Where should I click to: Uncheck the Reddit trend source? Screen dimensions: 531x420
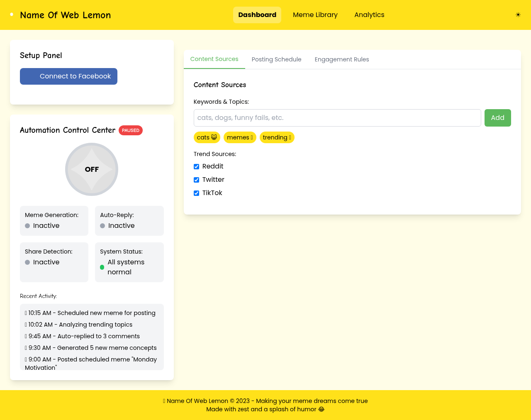click(x=196, y=166)
